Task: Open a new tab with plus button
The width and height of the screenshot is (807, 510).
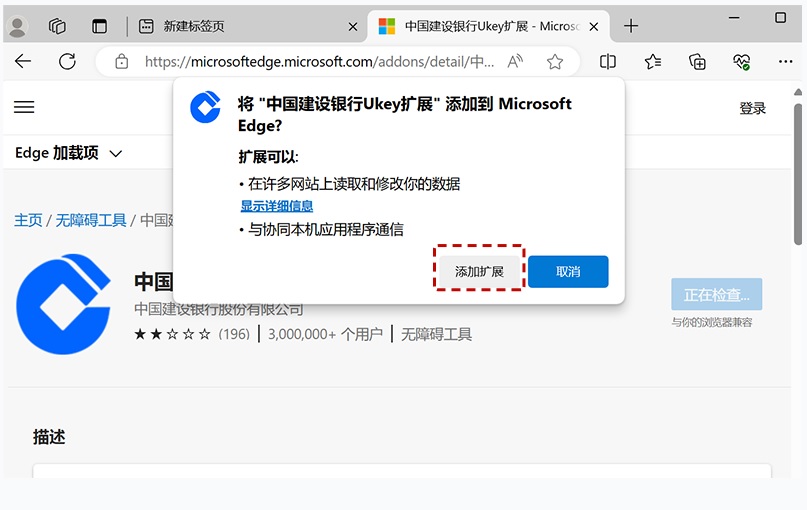Action: click(x=631, y=26)
